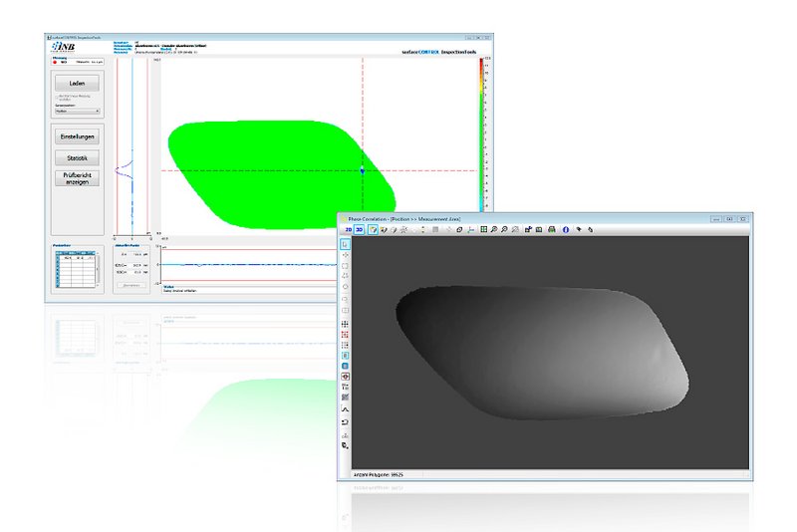This screenshot has height=532, width=797.
Task: Click the coordinate axes icon in the toolbar
Action: [471, 230]
